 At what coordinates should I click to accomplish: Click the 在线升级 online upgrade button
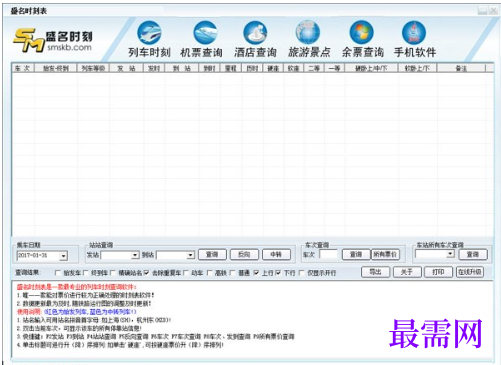(x=470, y=272)
